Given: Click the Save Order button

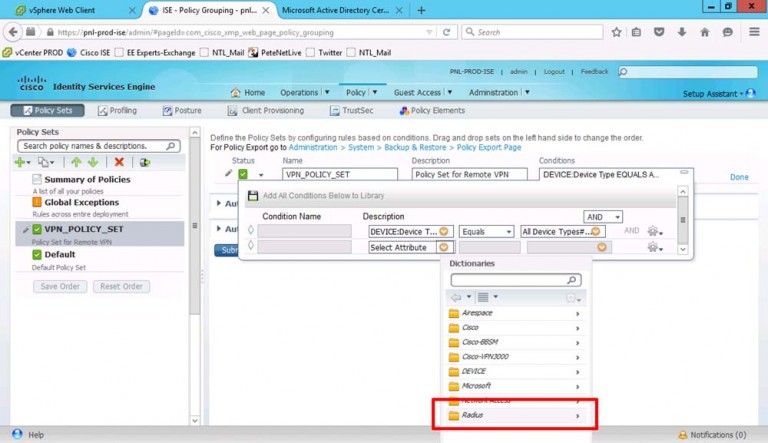Looking at the screenshot, I should tap(60, 286).
